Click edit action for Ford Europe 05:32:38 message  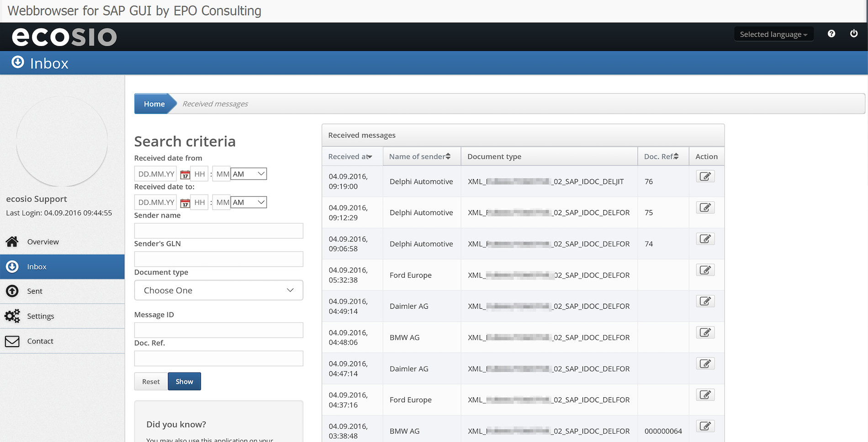coord(705,270)
